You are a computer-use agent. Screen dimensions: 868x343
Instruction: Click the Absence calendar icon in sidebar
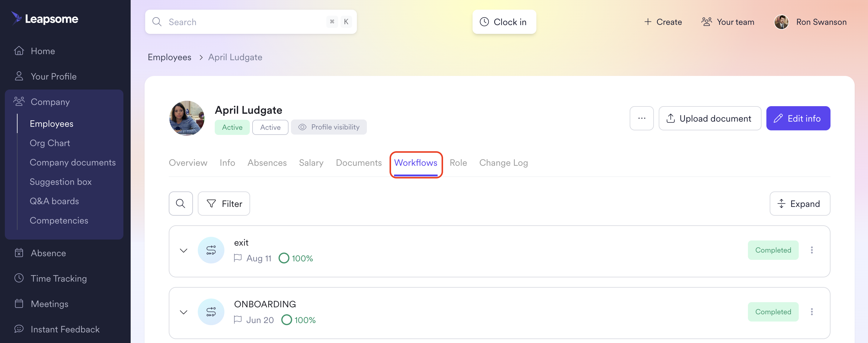pos(19,253)
